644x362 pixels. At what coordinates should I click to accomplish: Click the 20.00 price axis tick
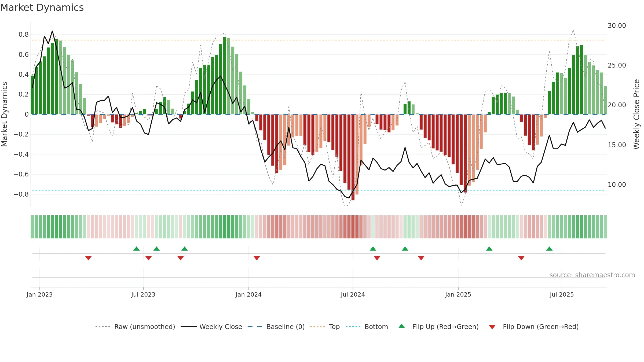point(617,105)
